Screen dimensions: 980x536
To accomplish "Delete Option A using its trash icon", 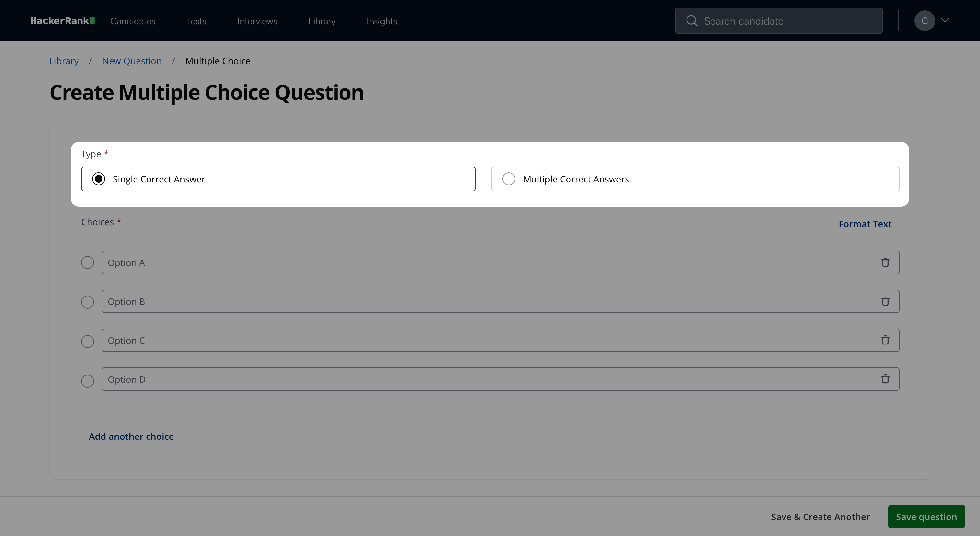I will point(885,262).
